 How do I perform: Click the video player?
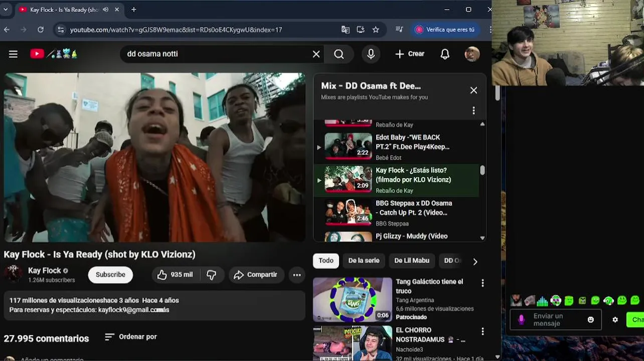point(154,157)
